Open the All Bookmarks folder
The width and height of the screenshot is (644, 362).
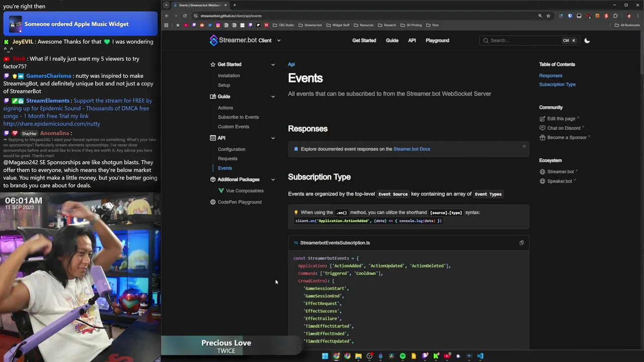(627, 25)
